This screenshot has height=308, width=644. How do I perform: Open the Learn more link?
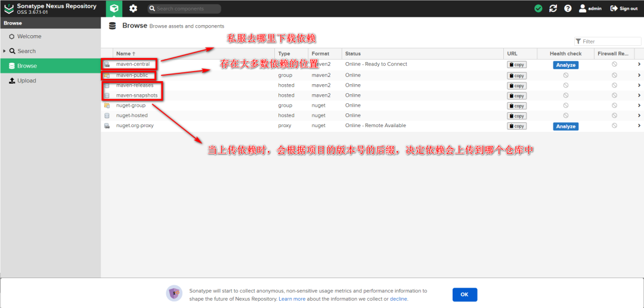tap(292, 299)
